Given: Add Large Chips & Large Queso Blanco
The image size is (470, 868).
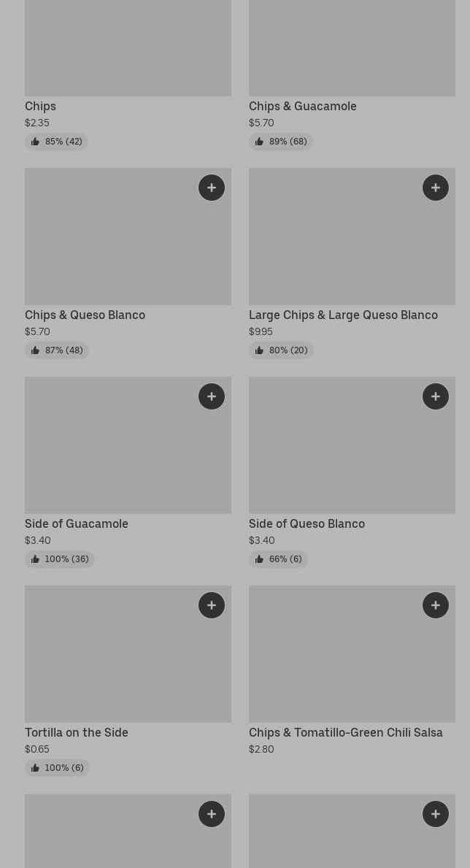Looking at the screenshot, I should pos(436,188).
